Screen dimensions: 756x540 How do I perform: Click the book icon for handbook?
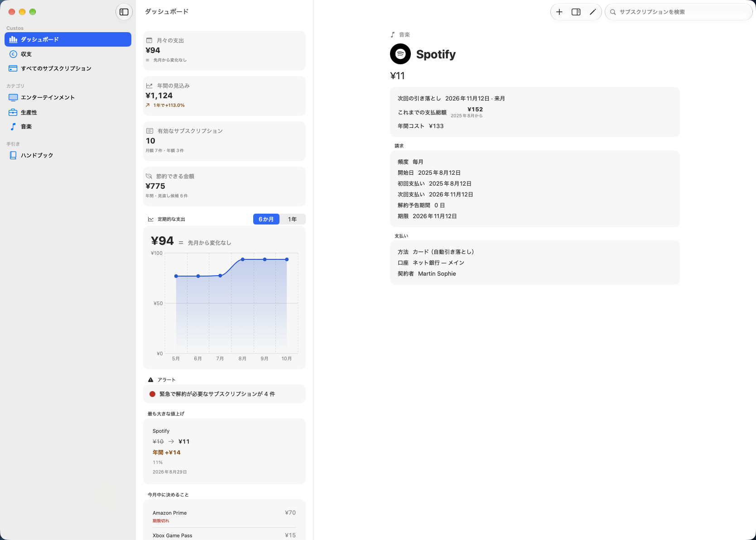[13, 155]
